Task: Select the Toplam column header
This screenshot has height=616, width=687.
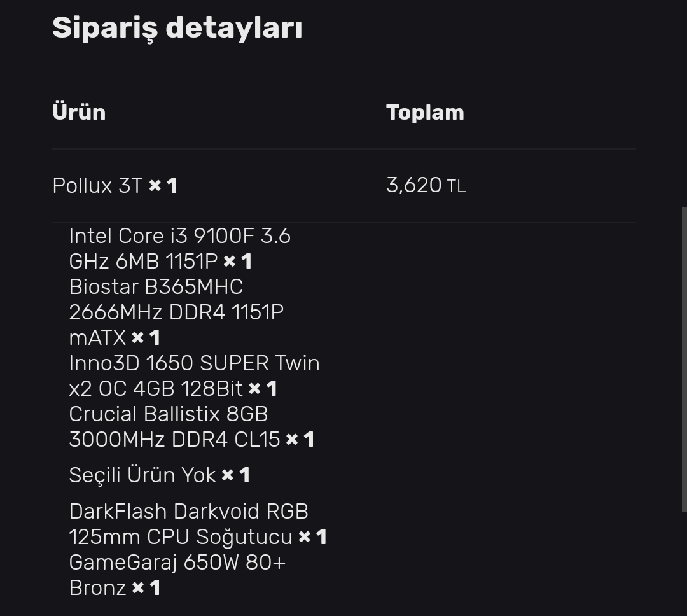Action: pyautogui.click(x=425, y=113)
